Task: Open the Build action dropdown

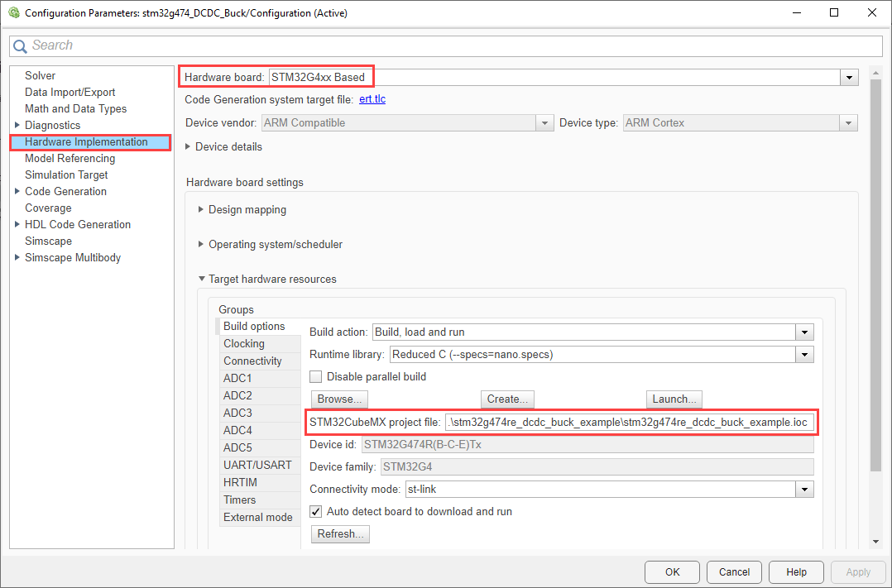Action: (x=804, y=332)
